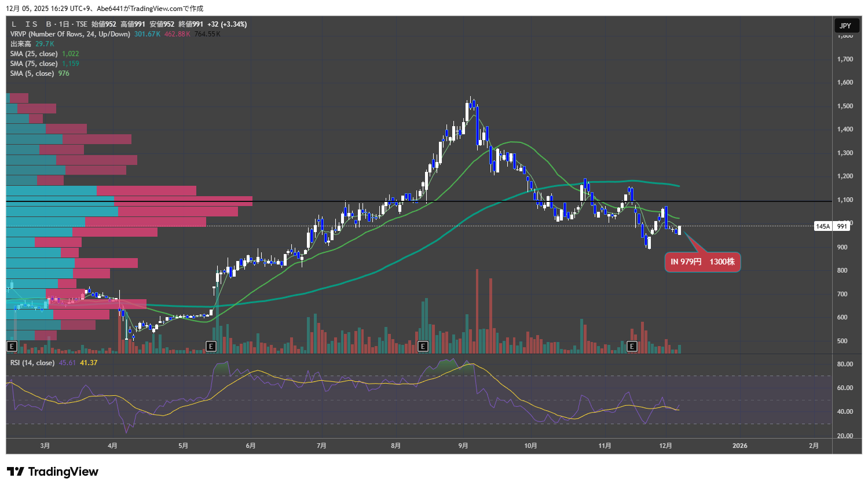Click the 9月 label on the time axis
The image size is (868, 489).
[463, 446]
